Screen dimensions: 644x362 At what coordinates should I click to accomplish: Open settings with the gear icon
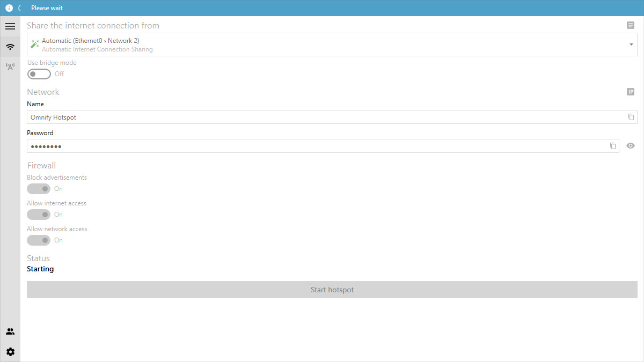(x=10, y=351)
